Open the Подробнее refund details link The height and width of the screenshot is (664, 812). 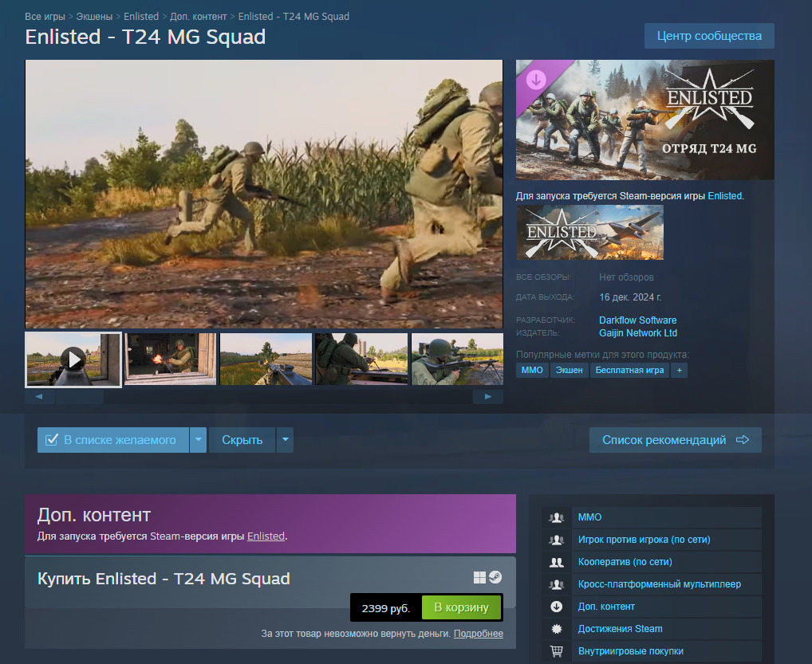(479, 634)
